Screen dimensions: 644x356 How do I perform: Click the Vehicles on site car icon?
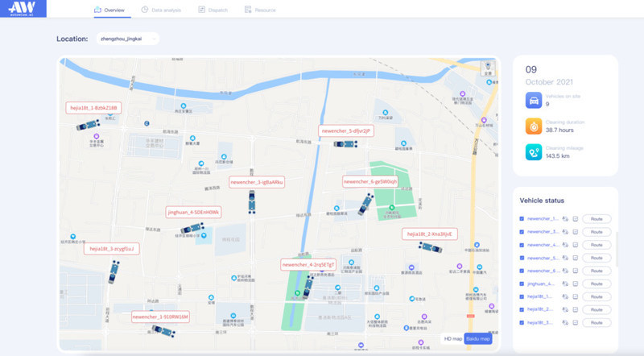(533, 100)
